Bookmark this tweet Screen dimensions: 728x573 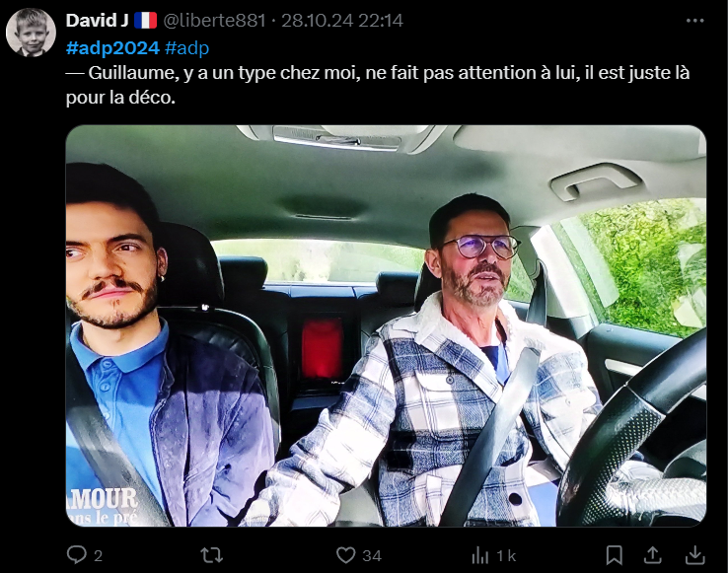point(614,555)
